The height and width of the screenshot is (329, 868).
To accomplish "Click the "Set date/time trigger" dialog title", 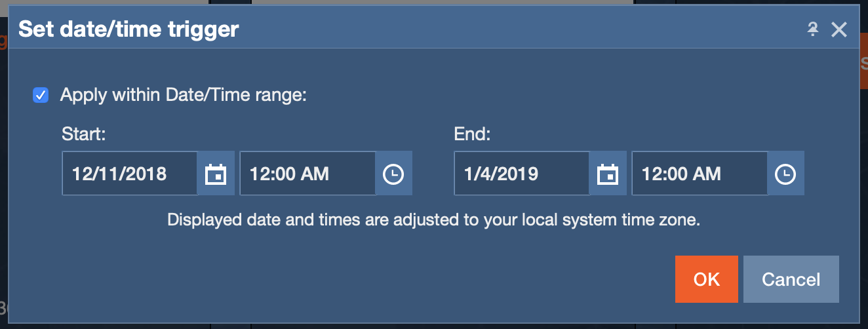I will 128,29.
